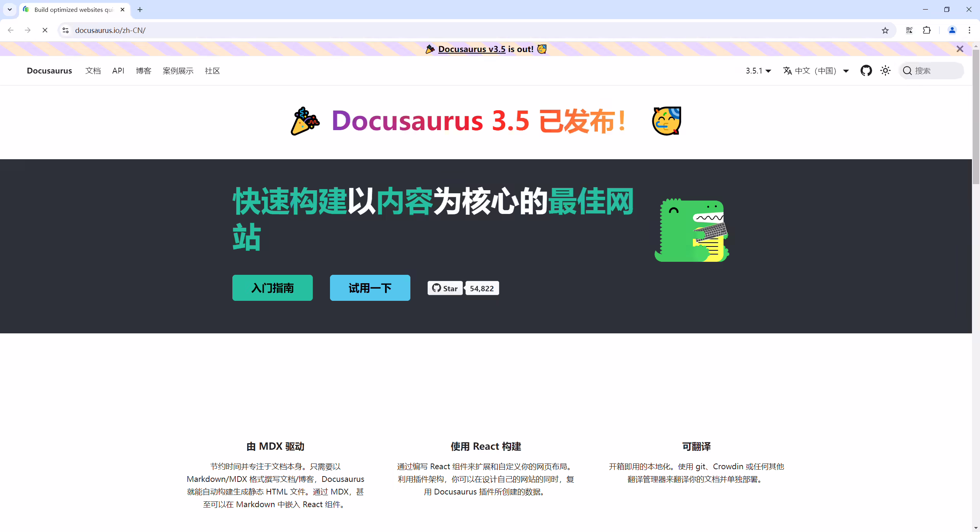Click the Docusaurus 3.5 已发布 headline
The width and height of the screenshot is (980, 532).
click(x=479, y=121)
